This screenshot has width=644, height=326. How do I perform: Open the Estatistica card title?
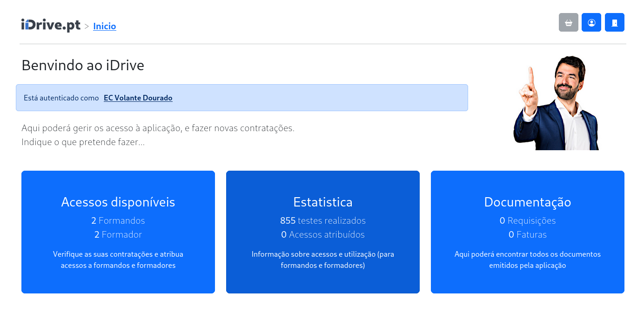pos(322,202)
